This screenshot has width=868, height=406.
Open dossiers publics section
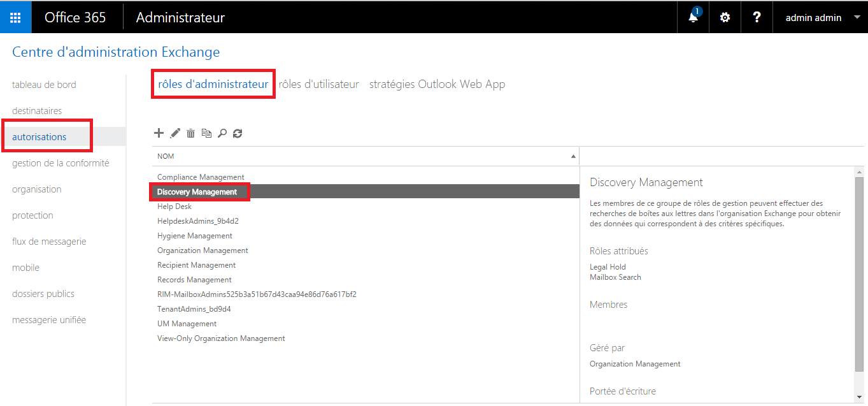pyautogui.click(x=43, y=294)
